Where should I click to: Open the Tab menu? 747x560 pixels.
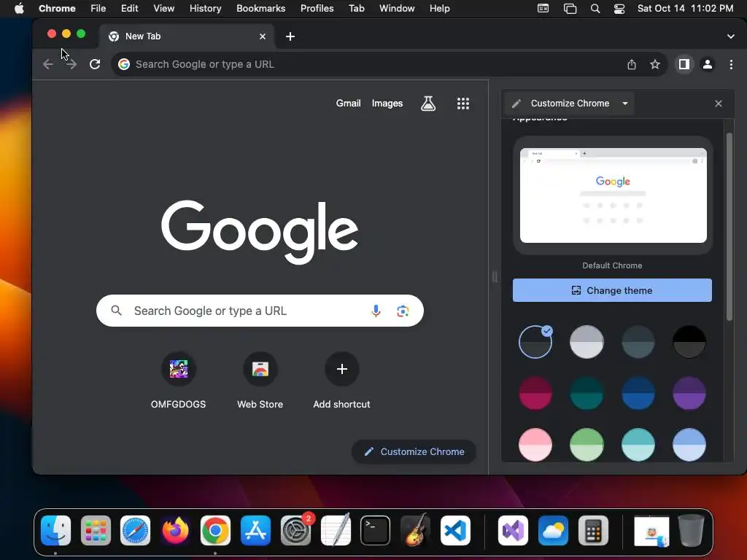[356, 9]
